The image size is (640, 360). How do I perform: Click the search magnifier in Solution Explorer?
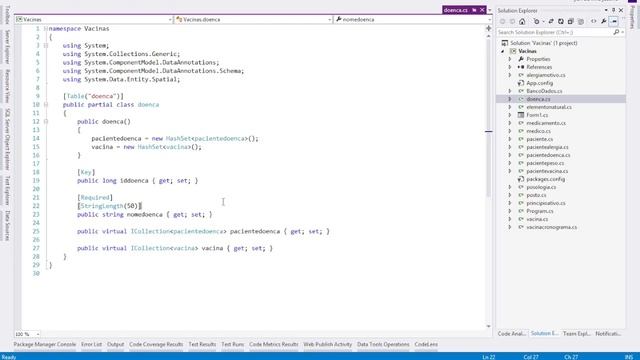[x=616, y=32]
